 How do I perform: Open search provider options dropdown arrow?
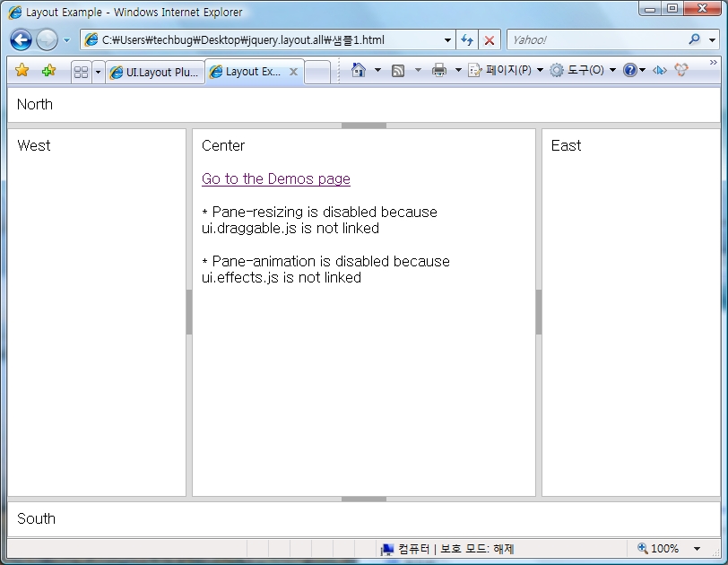[712, 40]
